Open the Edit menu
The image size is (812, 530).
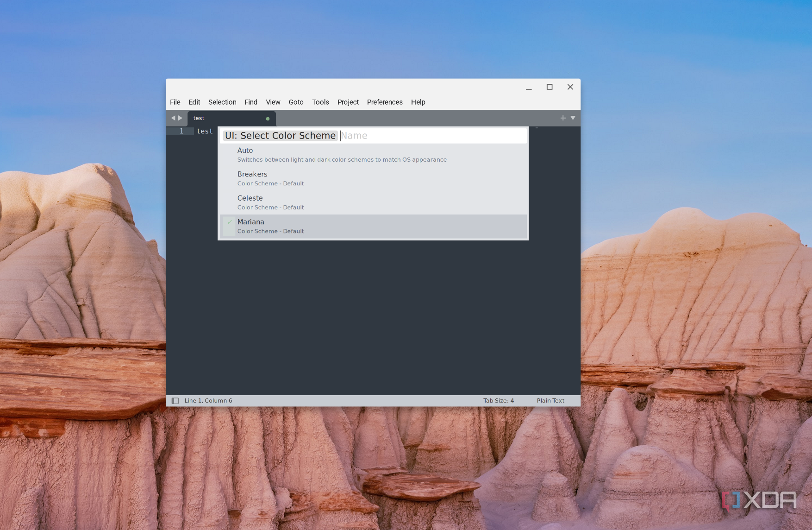[x=194, y=102]
